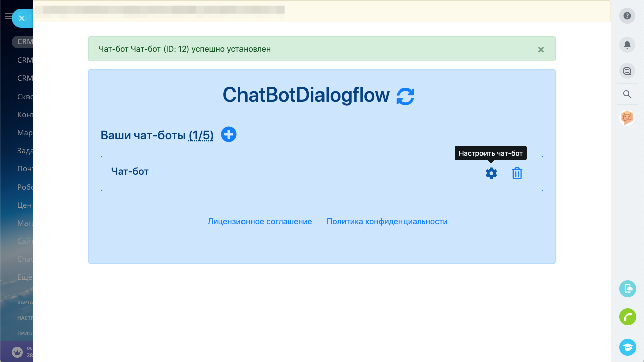
Task: Open the hamburger menu in the left sidebar
Action: point(8,17)
